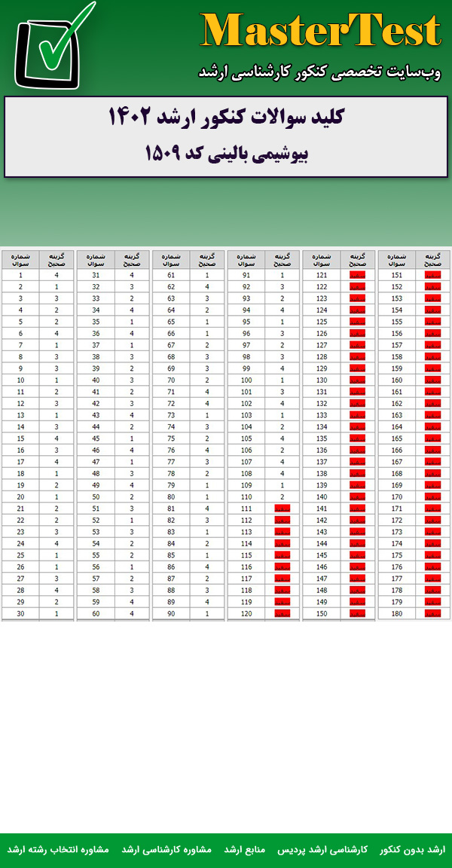Select the row for question number 91
Viewport: 452px width, 868px height.
[264, 276]
